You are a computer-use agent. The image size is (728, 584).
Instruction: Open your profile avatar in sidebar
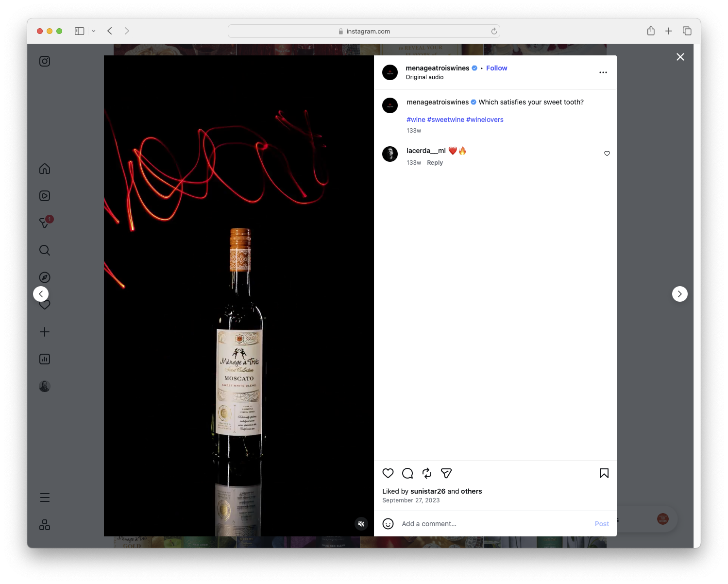tap(45, 386)
